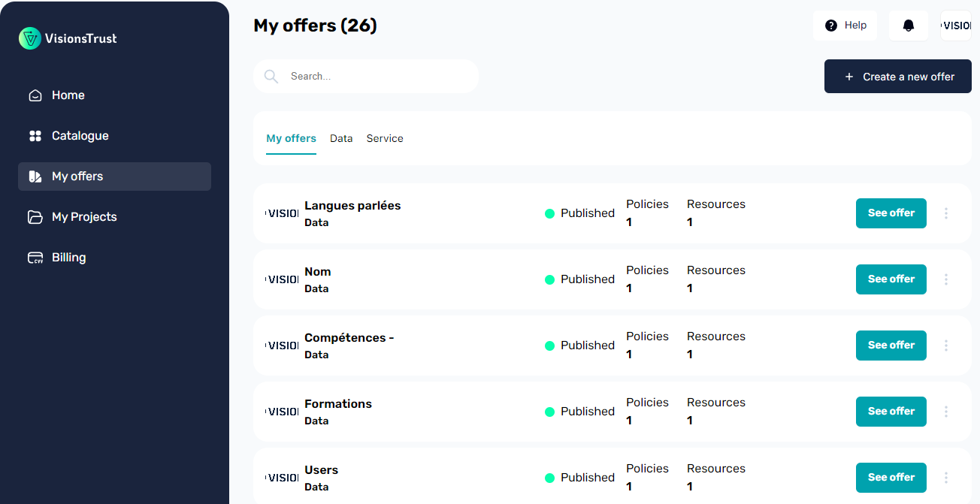
Task: Click the VisionsTrust logo icon
Action: point(30,38)
